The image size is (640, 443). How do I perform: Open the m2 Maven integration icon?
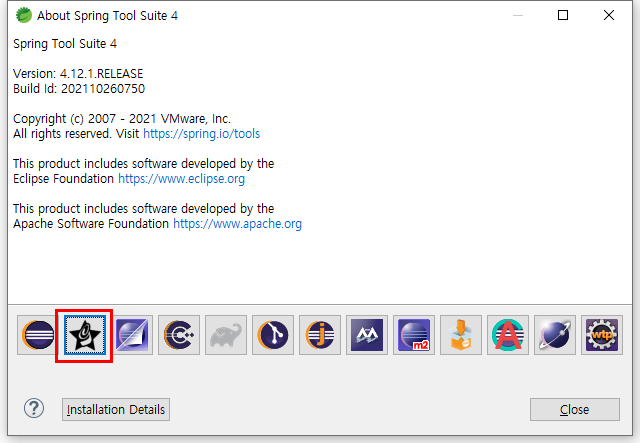pos(414,335)
